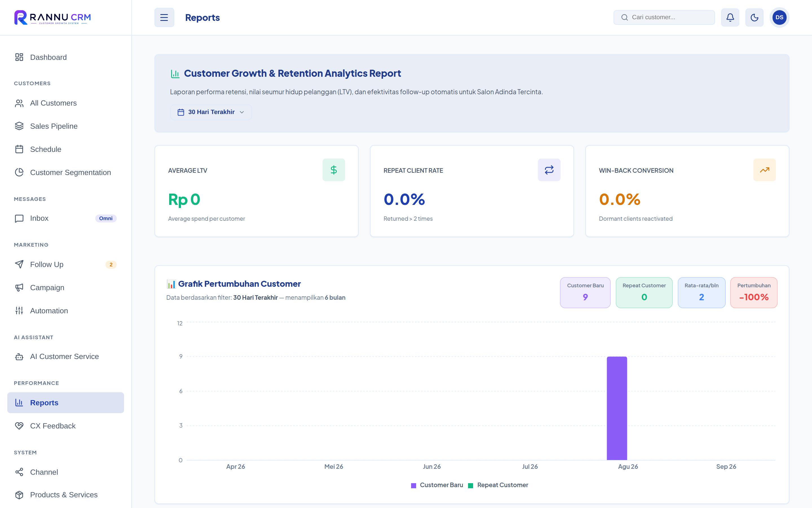This screenshot has width=812, height=508.
Task: Click the Customer Baru stat chip
Action: click(585, 292)
